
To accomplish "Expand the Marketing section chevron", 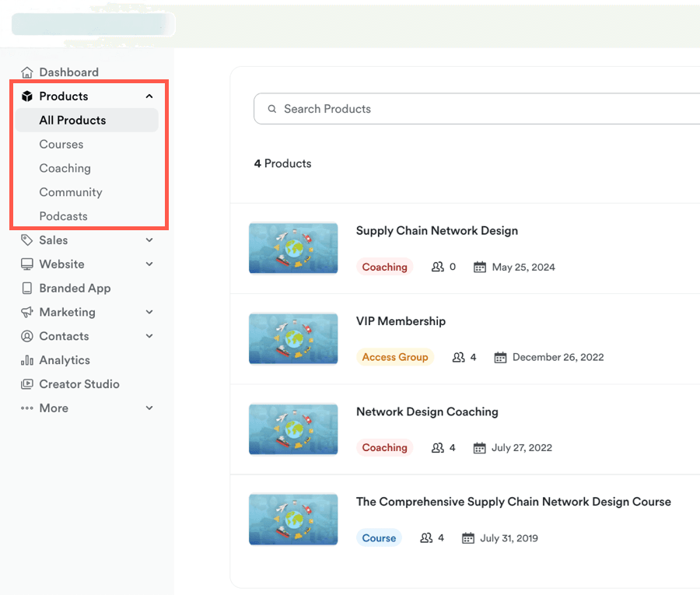I will point(149,312).
